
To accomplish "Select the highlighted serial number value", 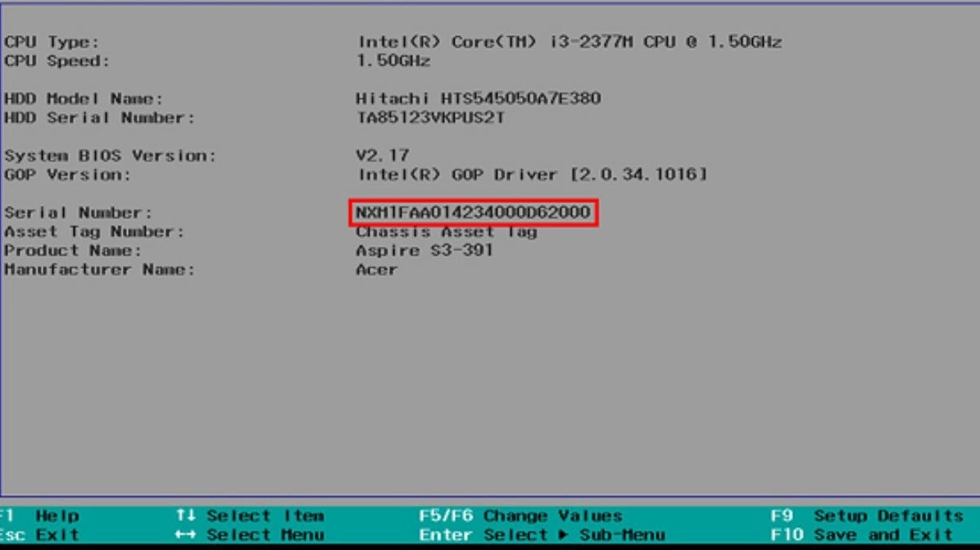I will point(473,213).
